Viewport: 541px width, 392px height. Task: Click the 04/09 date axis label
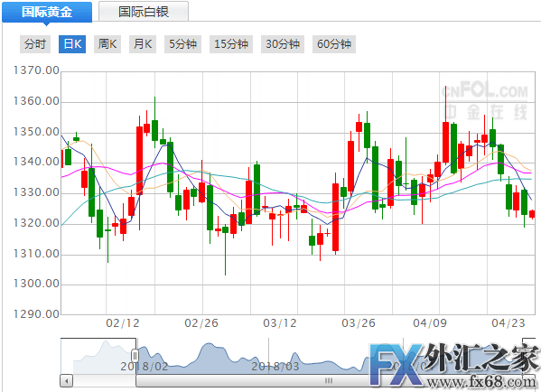tap(430, 323)
